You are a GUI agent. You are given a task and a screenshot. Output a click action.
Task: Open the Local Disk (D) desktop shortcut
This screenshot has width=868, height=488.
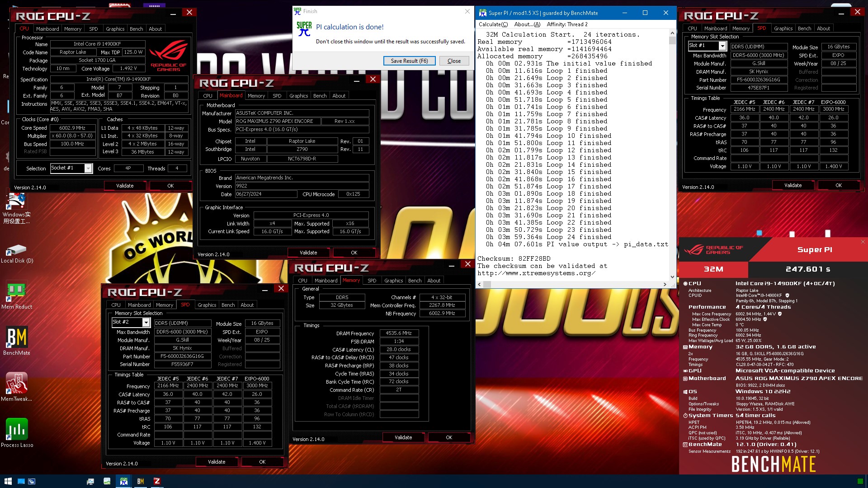17,253
